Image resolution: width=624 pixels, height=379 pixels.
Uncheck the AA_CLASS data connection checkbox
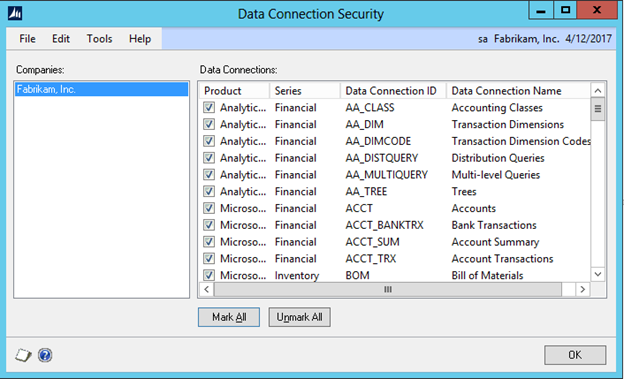click(x=209, y=107)
